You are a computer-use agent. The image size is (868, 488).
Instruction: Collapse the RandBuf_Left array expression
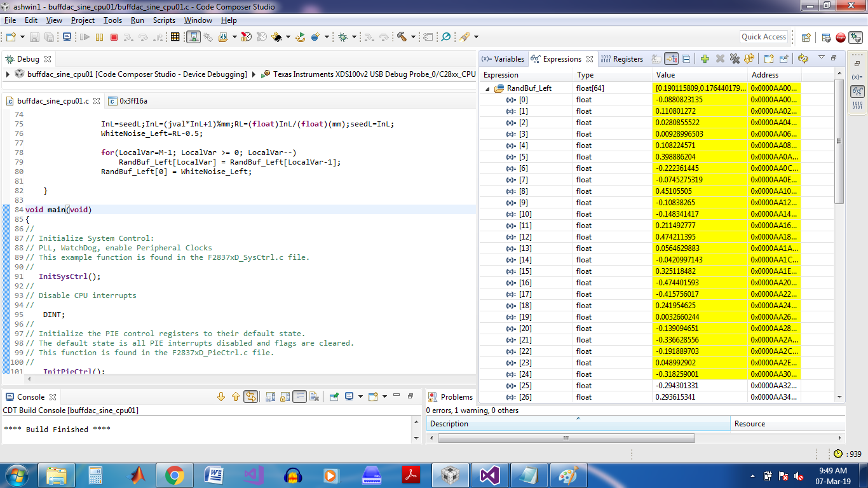click(488, 89)
